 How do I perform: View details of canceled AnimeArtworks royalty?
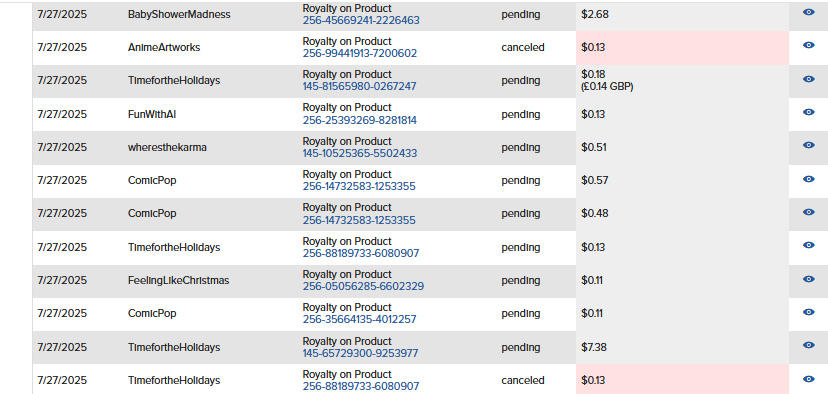click(x=808, y=45)
